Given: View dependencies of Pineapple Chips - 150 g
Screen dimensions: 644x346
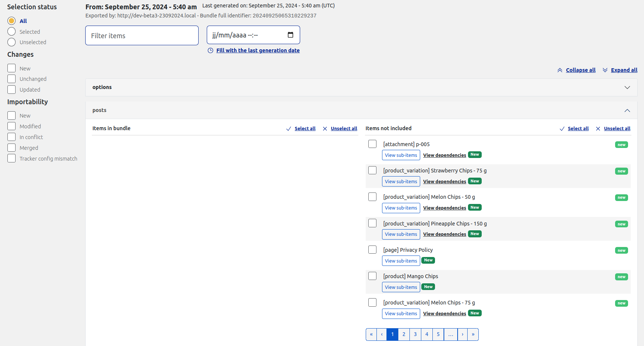Looking at the screenshot, I should click(x=445, y=234).
